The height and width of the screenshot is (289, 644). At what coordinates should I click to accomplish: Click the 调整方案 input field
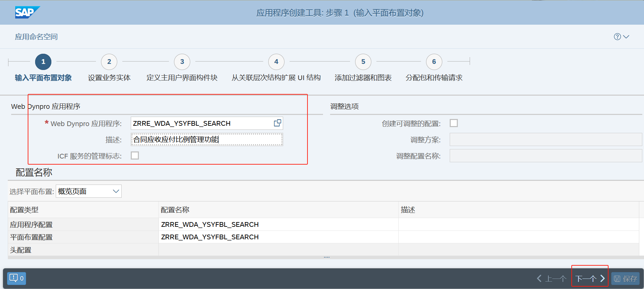tap(546, 140)
